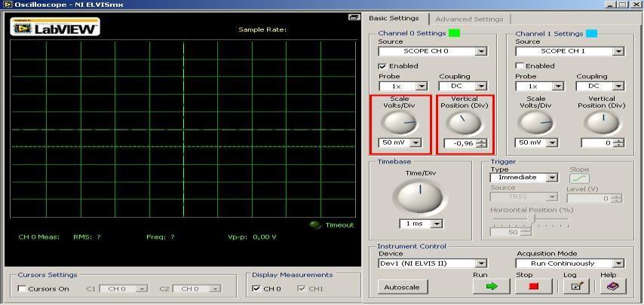Open Channel 1 Coupling DC dropdown
644x305 pixels.
[600, 86]
